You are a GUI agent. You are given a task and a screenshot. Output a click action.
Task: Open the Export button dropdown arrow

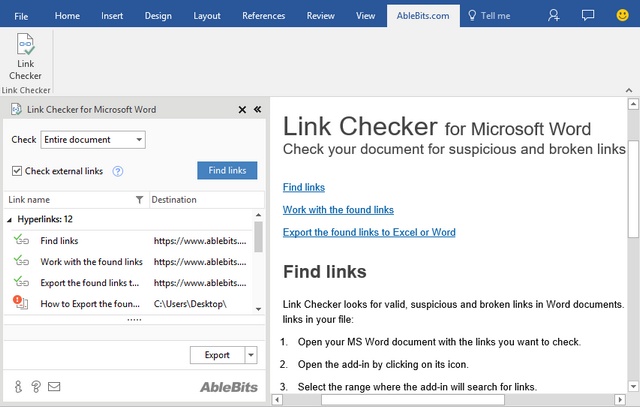[251, 355]
